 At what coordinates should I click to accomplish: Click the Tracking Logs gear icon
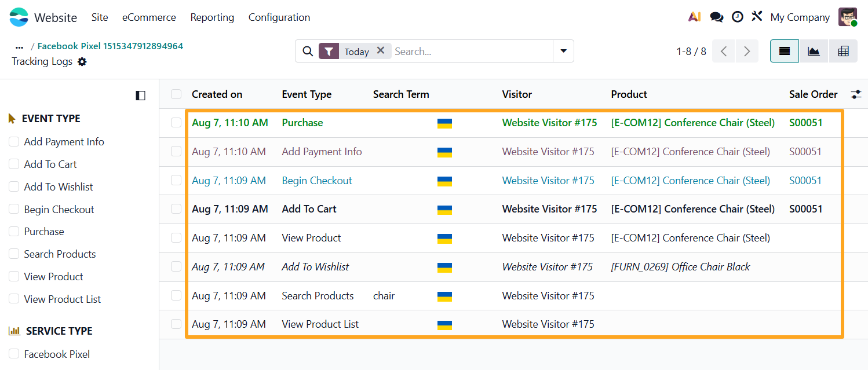pos(82,61)
